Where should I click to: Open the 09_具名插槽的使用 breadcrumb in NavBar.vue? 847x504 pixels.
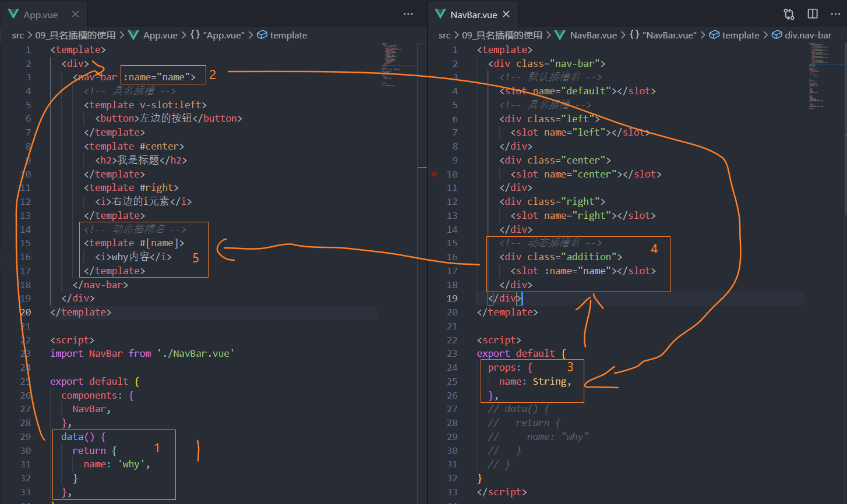pos(502,35)
